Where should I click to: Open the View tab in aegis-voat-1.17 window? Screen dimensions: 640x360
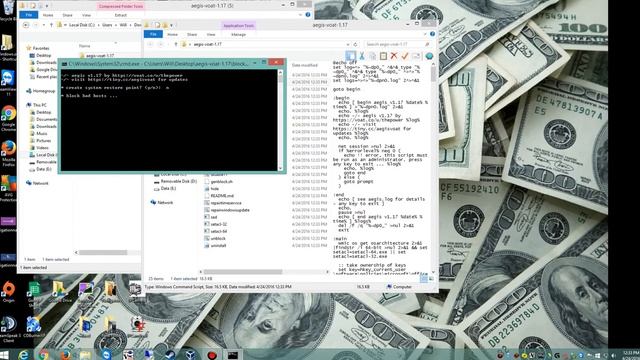click(211, 35)
